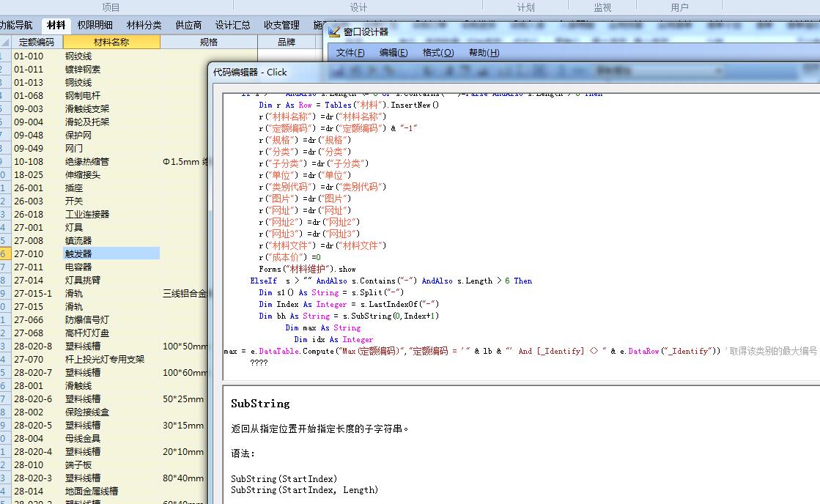Place cursor on the r("成本价") =0 line
This screenshot has height=504, width=820.
(289, 257)
